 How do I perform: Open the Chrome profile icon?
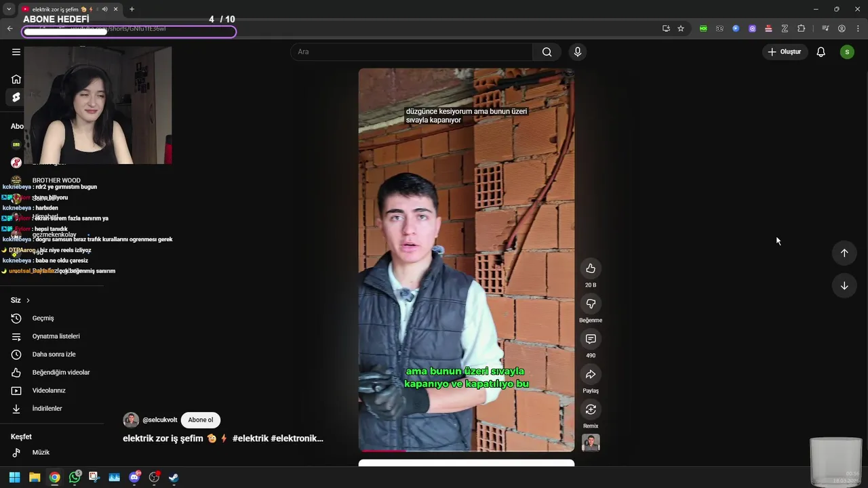[842, 28]
